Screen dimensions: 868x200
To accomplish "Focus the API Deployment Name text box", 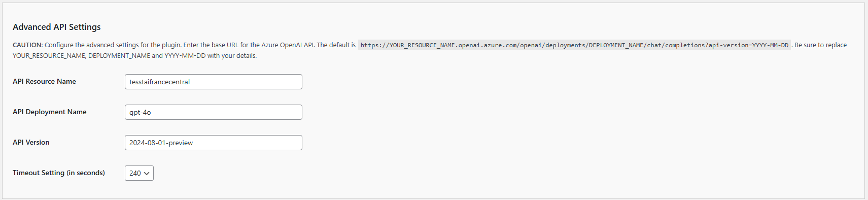I will coord(214,112).
